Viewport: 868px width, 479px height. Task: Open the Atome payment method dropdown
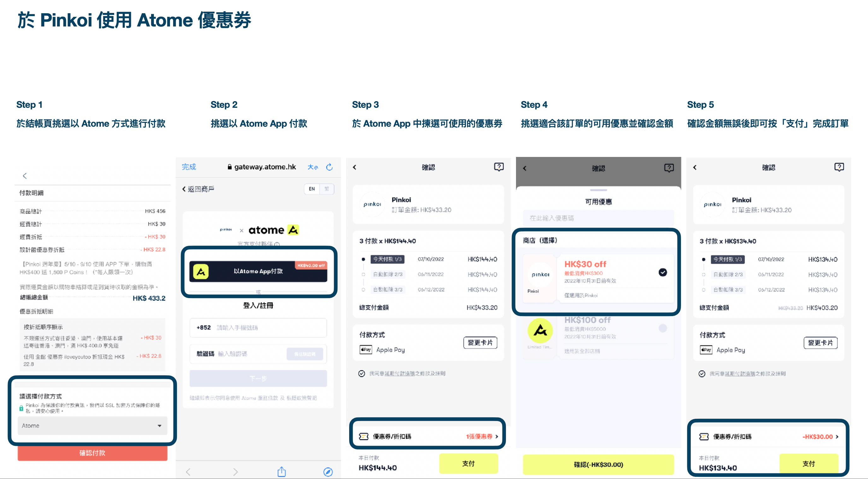(x=92, y=425)
